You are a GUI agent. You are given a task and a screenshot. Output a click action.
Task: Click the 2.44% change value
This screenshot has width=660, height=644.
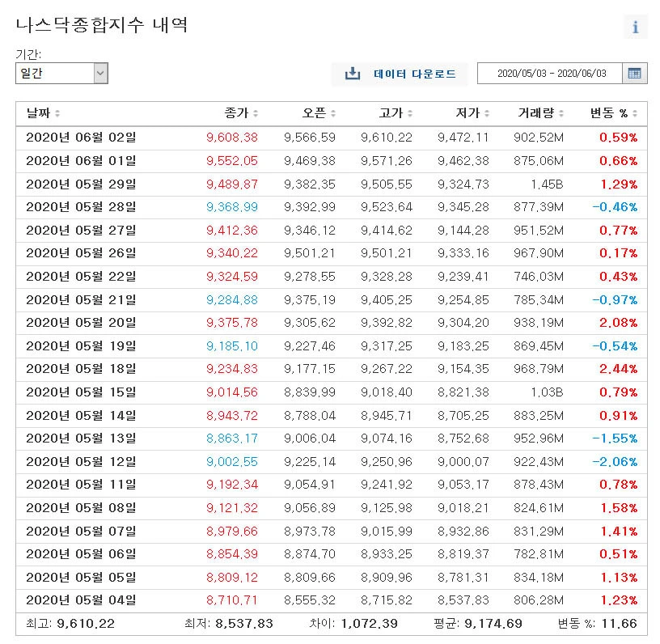click(618, 369)
